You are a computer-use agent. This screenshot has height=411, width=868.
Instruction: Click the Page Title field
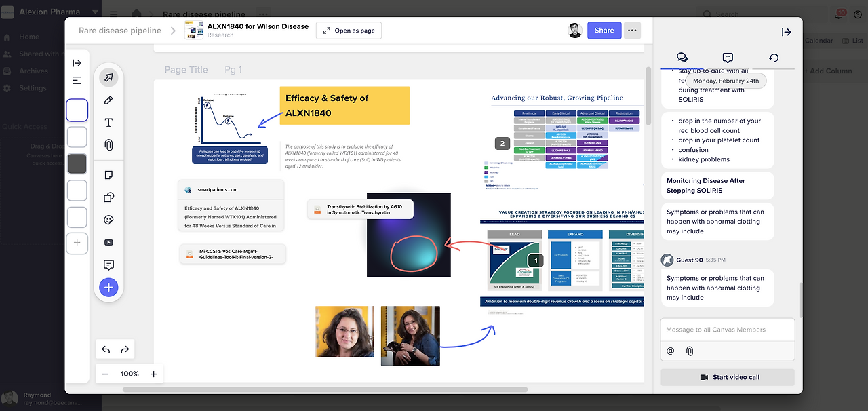pyautogui.click(x=186, y=69)
